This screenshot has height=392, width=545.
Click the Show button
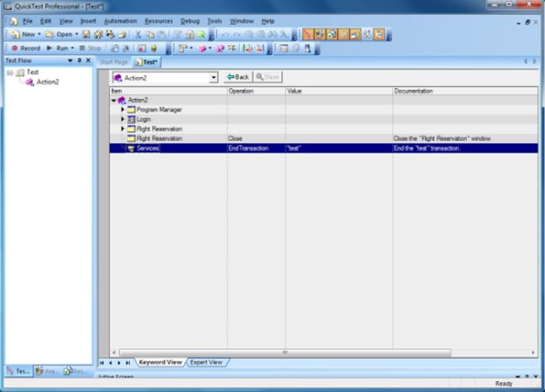click(x=267, y=77)
